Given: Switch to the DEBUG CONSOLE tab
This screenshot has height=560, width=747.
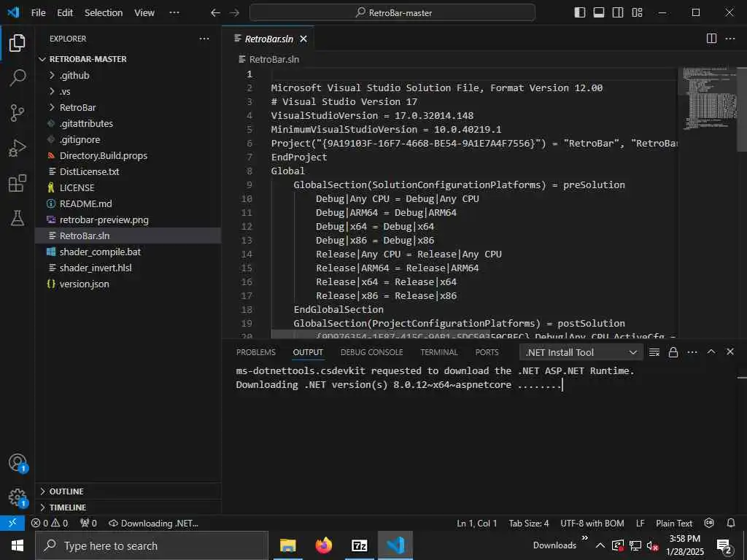Looking at the screenshot, I should pos(371,352).
